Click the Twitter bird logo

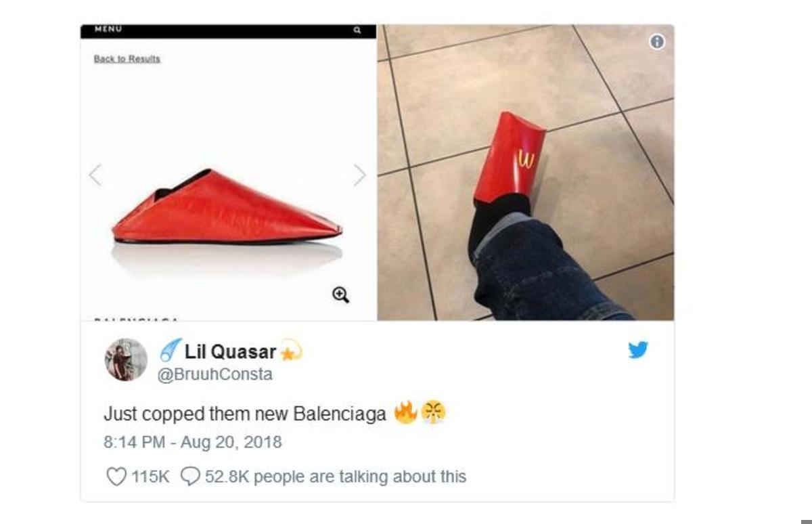(x=638, y=350)
